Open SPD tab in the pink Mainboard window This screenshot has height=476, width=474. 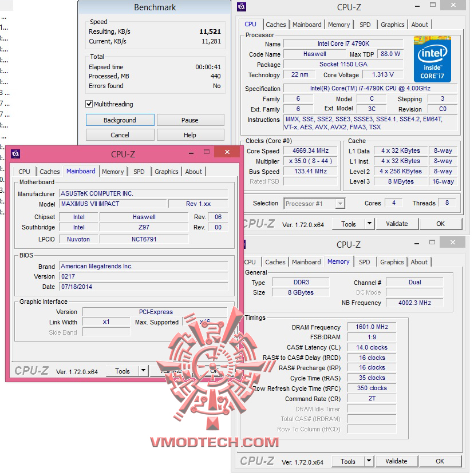pos(139,172)
